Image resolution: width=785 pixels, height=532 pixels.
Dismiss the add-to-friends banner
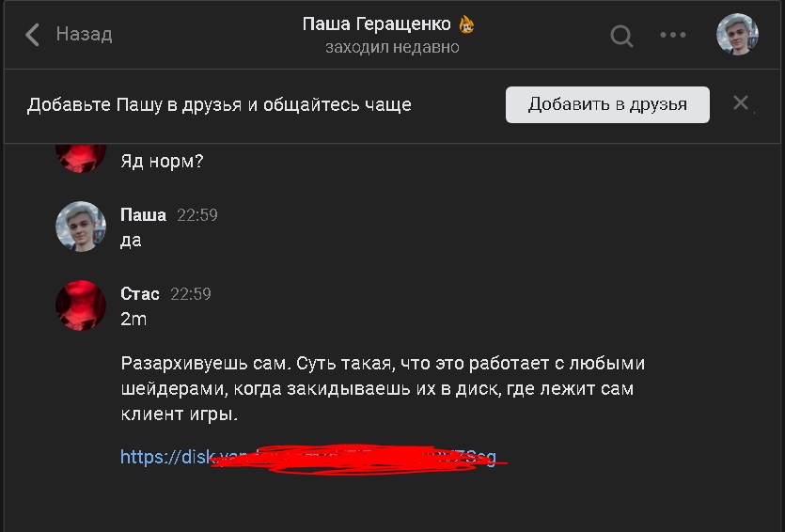pos(741,103)
